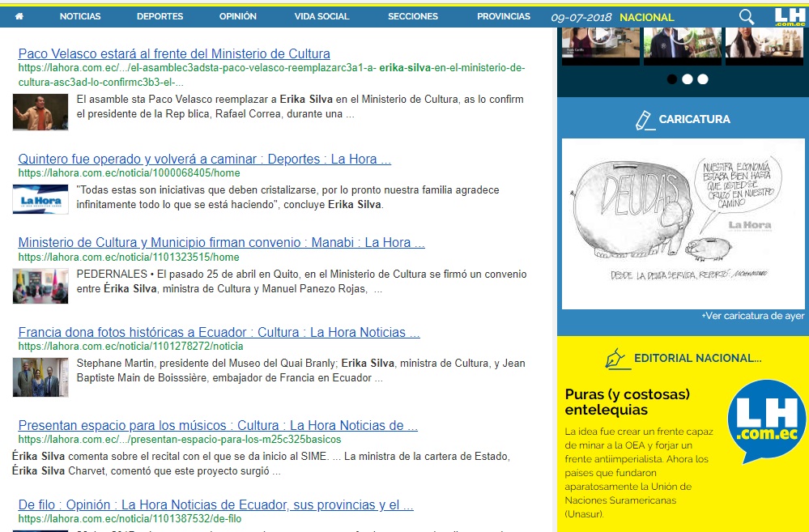Click the Ver caricatura de ayer link
The width and height of the screenshot is (809, 532).
point(752,316)
